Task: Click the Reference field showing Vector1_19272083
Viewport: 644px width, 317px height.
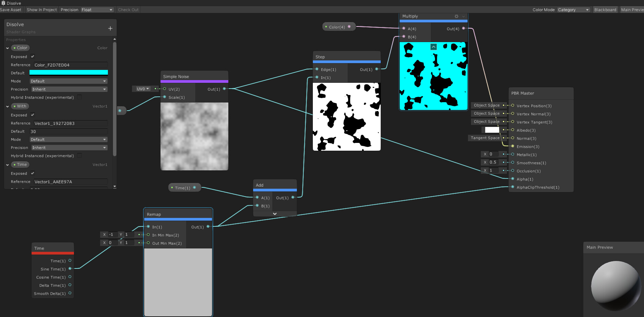Action: coord(70,123)
